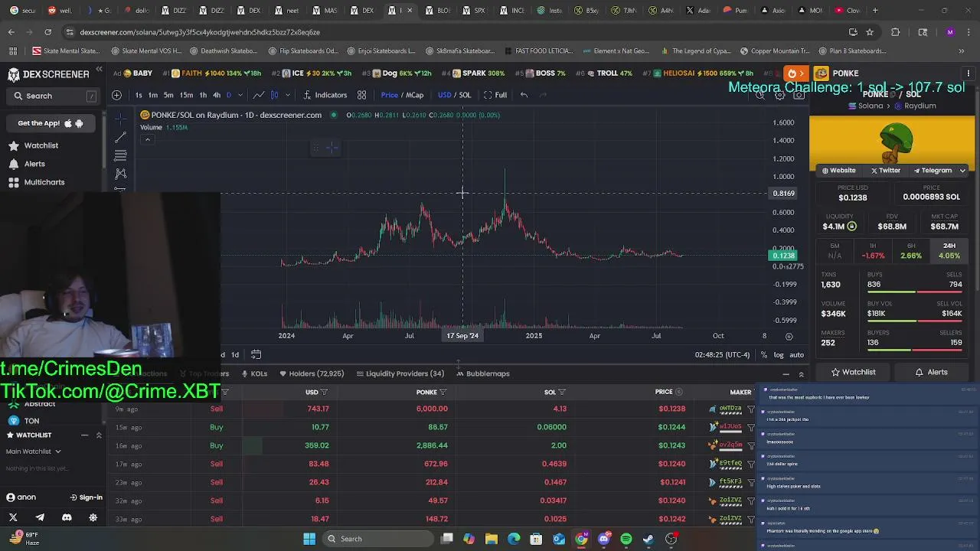Open Spotify from the Windows taskbar
The image size is (980, 551).
point(626,539)
